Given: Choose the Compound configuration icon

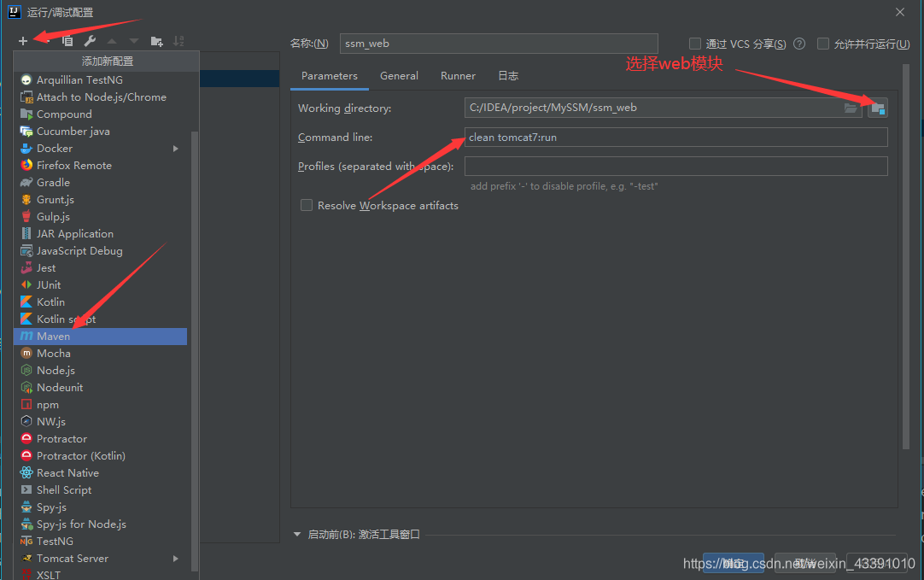Looking at the screenshot, I should [26, 114].
